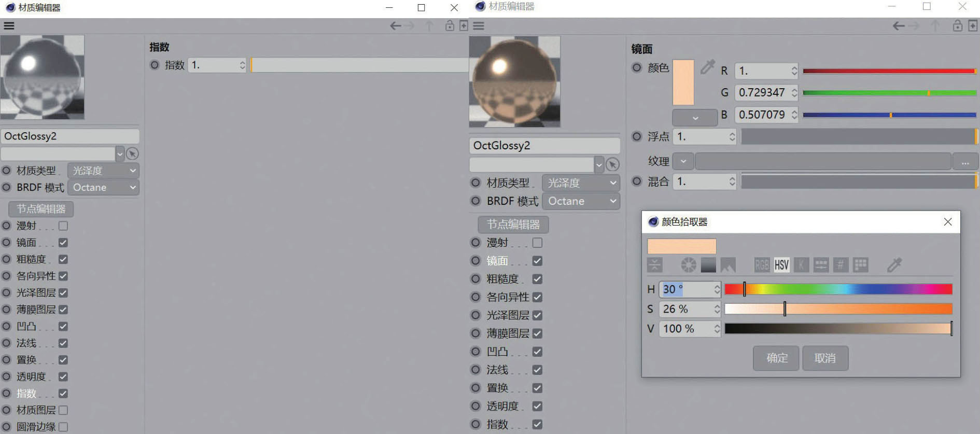Switch to the color spectrum square view
Viewport: 980px width, 434px height.
click(x=708, y=265)
